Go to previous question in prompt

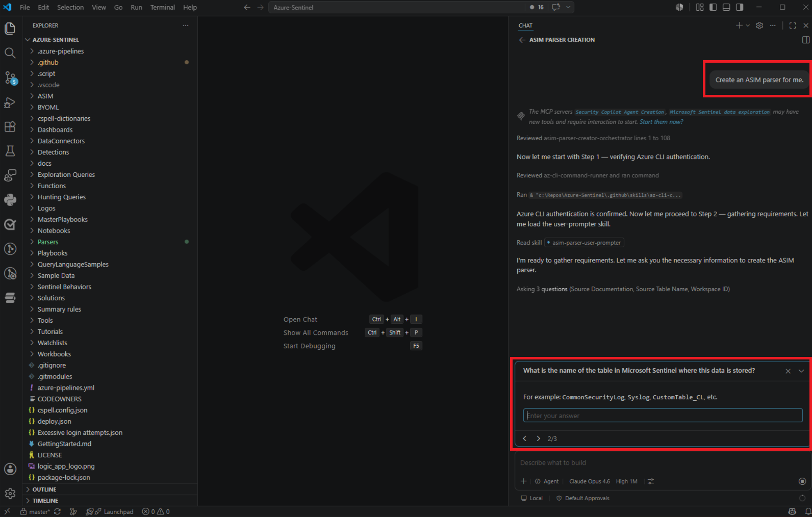524,438
